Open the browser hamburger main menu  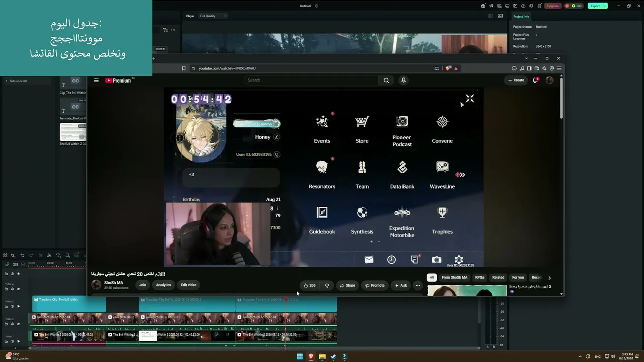point(559,68)
